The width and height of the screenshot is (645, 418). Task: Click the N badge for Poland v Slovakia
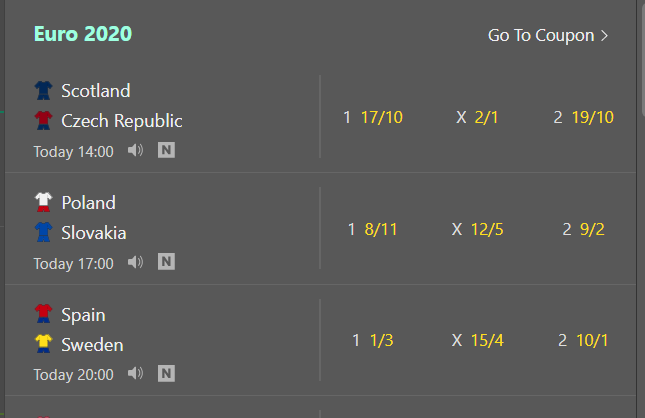166,262
